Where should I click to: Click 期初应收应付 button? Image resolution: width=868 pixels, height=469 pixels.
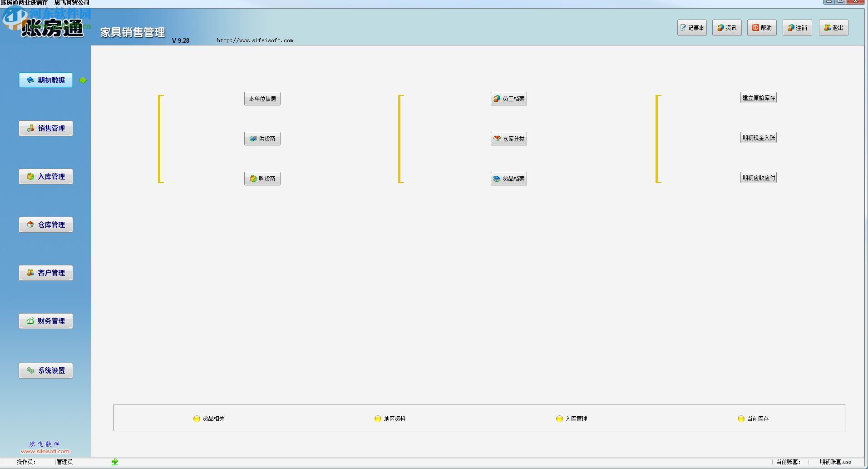759,178
